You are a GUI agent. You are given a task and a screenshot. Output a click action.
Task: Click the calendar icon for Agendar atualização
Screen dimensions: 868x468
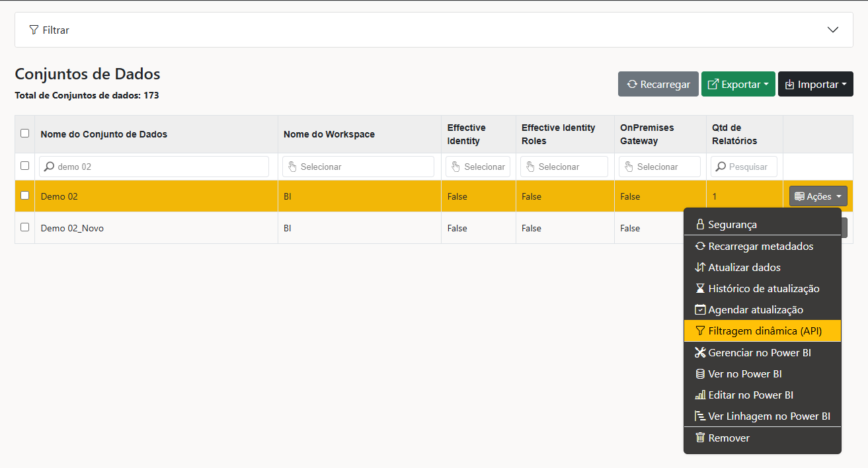tap(700, 310)
